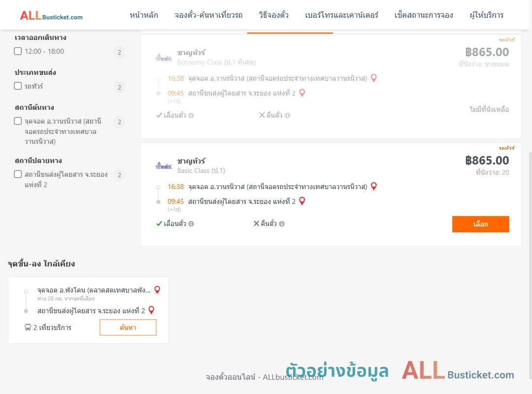
Task: Click the X icon by คืนตั๋ว in Basic Class
Action: click(257, 223)
